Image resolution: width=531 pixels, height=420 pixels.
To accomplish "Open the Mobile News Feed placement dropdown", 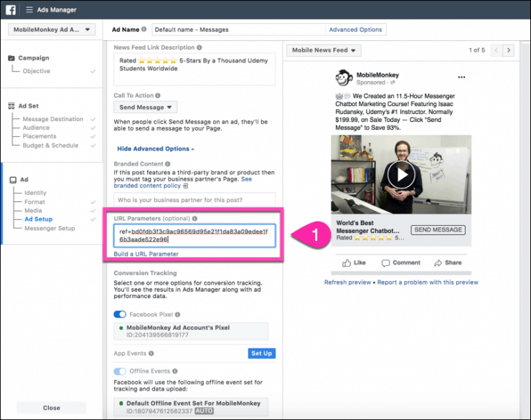I will point(324,50).
